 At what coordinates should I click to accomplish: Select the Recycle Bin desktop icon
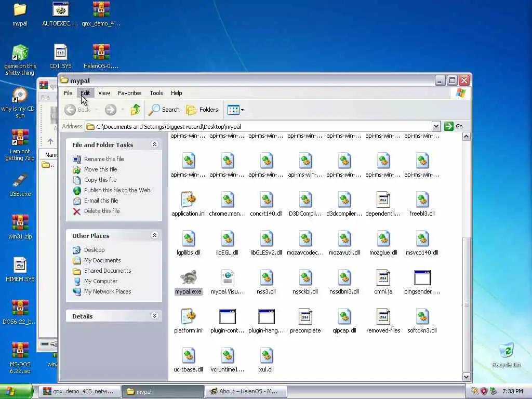tap(506, 350)
